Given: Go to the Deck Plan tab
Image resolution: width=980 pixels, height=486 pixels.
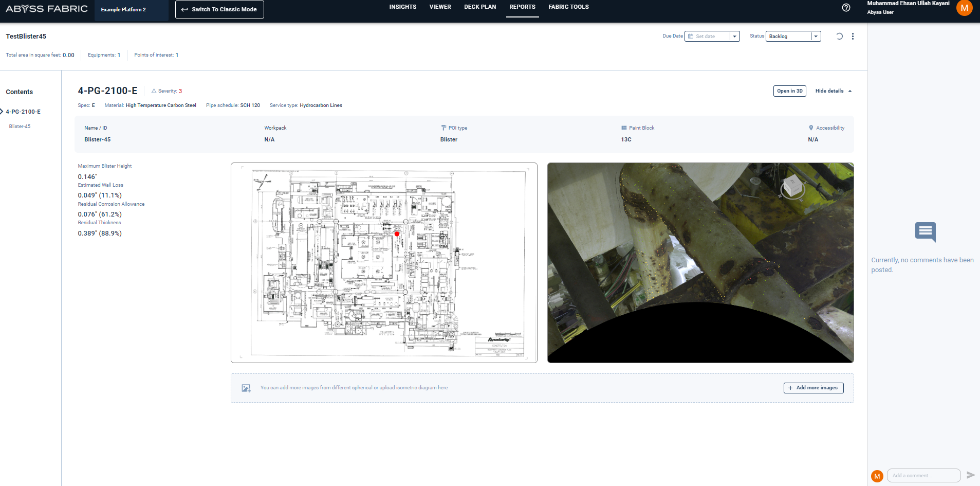Looking at the screenshot, I should [x=479, y=7].
